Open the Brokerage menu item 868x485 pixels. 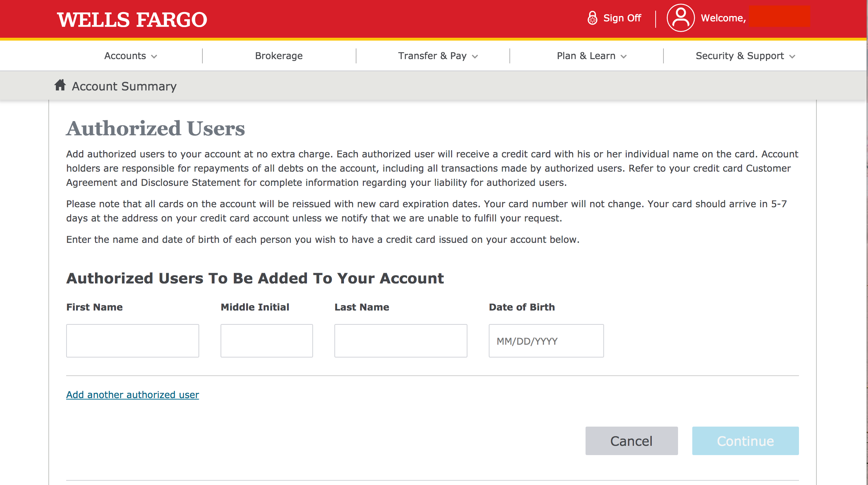click(279, 56)
